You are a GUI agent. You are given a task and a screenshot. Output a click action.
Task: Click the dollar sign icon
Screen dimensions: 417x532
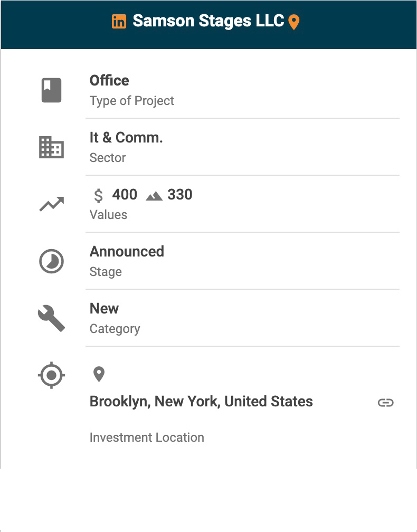point(98,196)
